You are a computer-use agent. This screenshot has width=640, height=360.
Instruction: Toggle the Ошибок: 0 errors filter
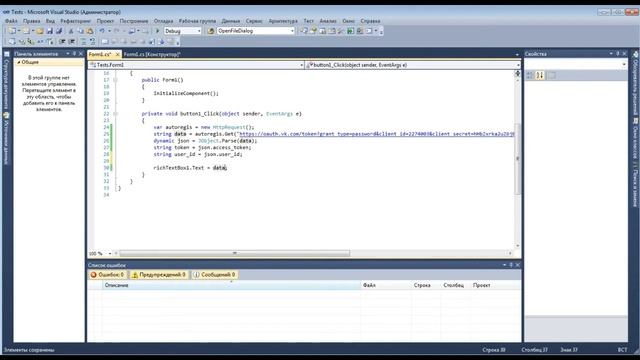pyautogui.click(x=107, y=275)
